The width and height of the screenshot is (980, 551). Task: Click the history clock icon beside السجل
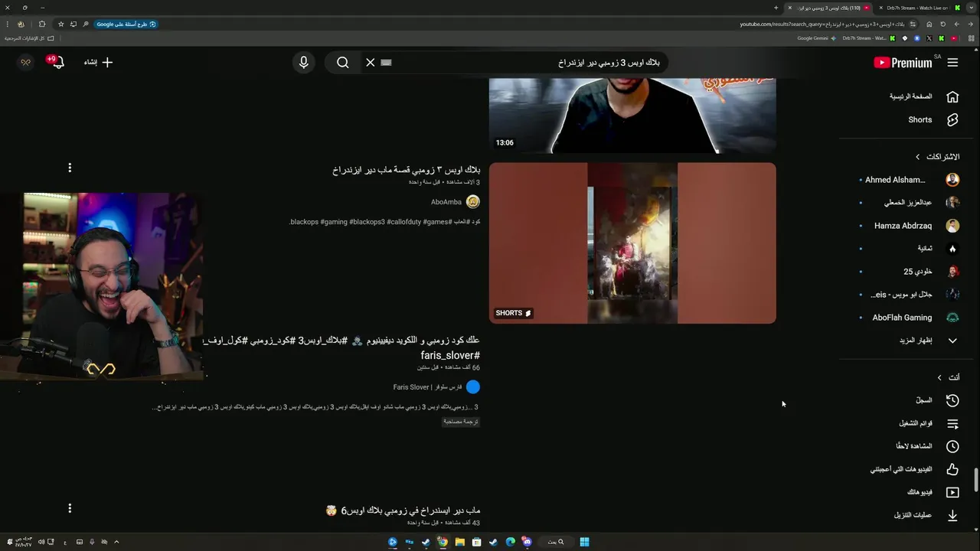[x=952, y=400]
